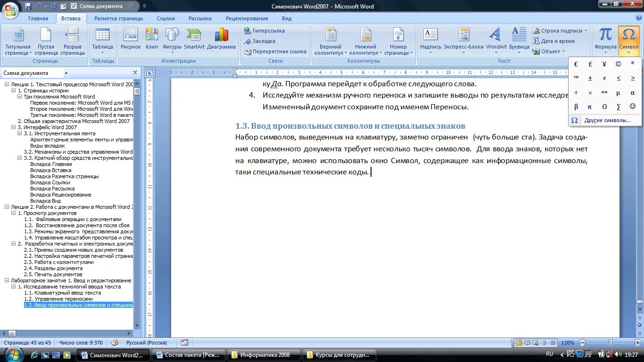Insert the smiley face ☺ symbol
Screen dimensions: 644x362
pyautogui.click(x=633, y=107)
